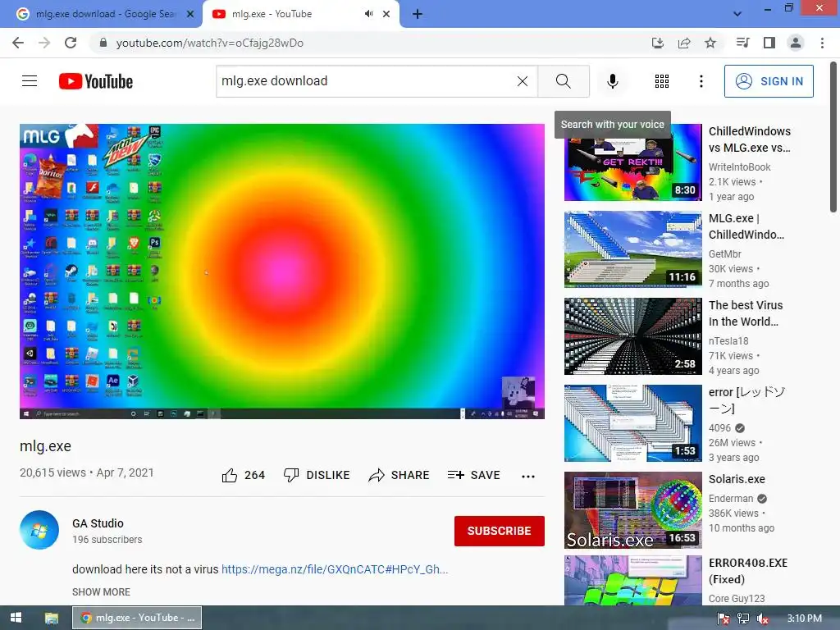Open the Enderman channel name
The image size is (840, 630).
(x=731, y=498)
